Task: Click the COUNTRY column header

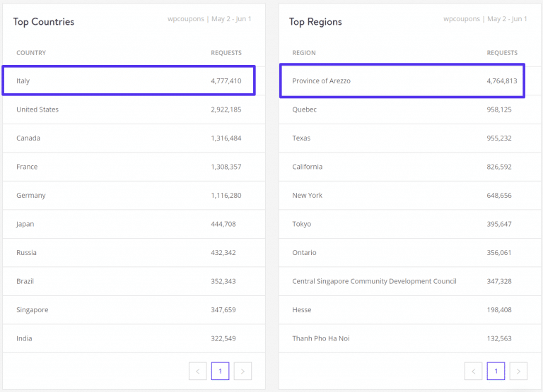Action: 31,53
